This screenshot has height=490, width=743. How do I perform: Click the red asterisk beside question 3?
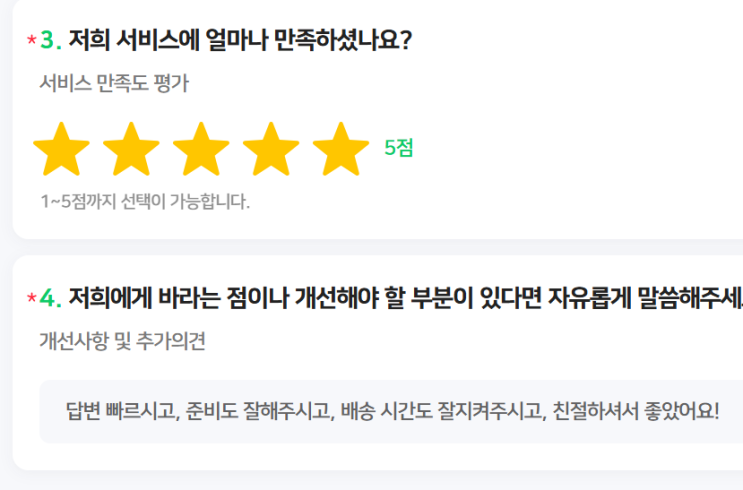pyautogui.click(x=31, y=41)
